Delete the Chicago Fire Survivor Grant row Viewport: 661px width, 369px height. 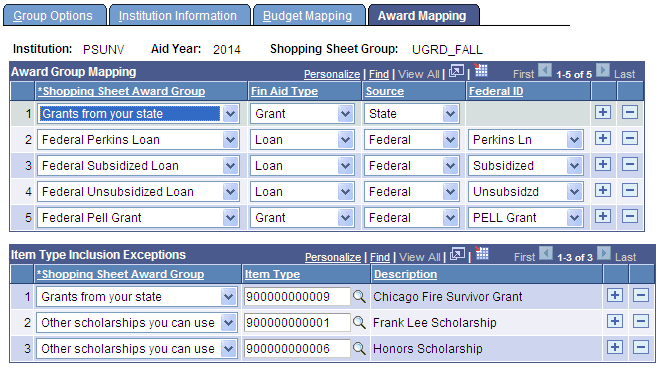tap(641, 296)
